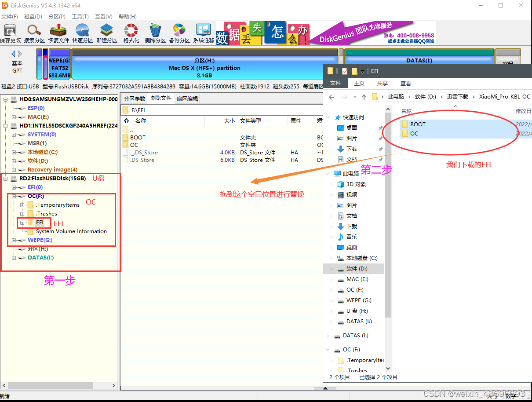Expand MAC(E:) partition node
Image resolution: width=532 pixels, height=402 pixels.
(14, 117)
